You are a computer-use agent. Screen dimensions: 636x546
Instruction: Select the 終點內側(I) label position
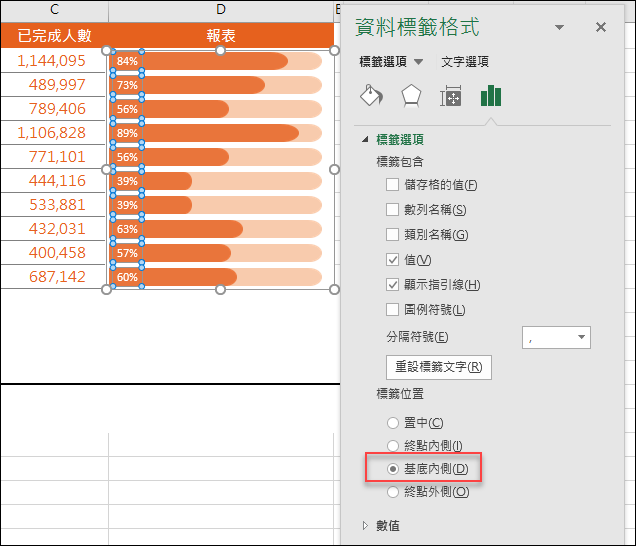pos(393,446)
